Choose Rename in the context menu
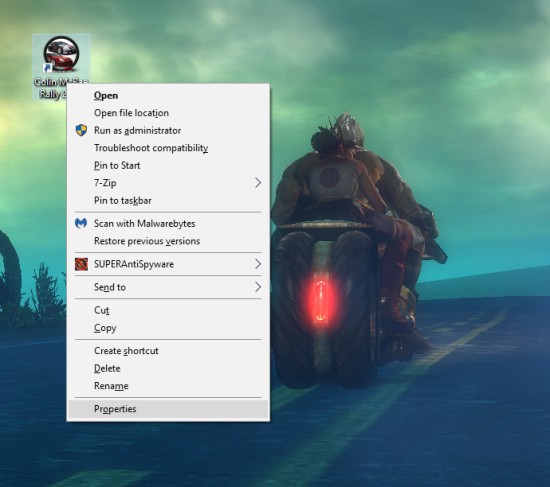The height and width of the screenshot is (487, 550). (x=168, y=386)
